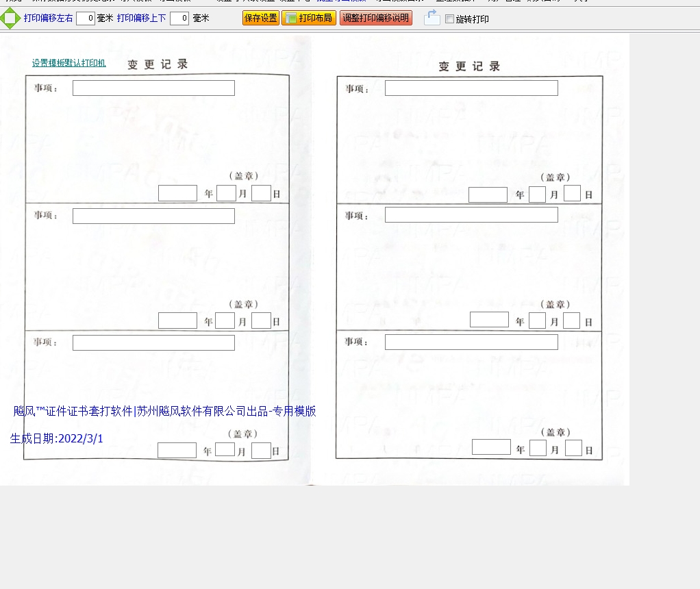
Task: Click the green down arrow on offset pad
Action: tap(10, 26)
